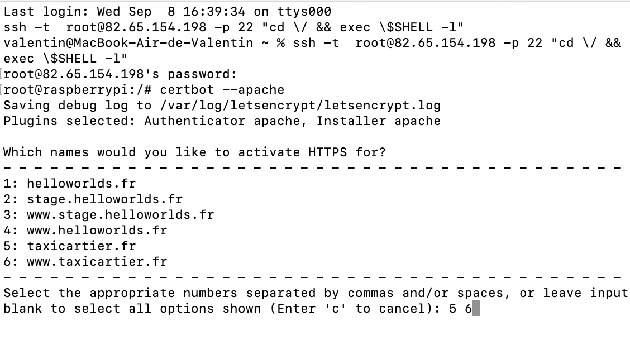Click the blinking cursor block after '5 6'
The image size is (630, 364).
point(476,309)
